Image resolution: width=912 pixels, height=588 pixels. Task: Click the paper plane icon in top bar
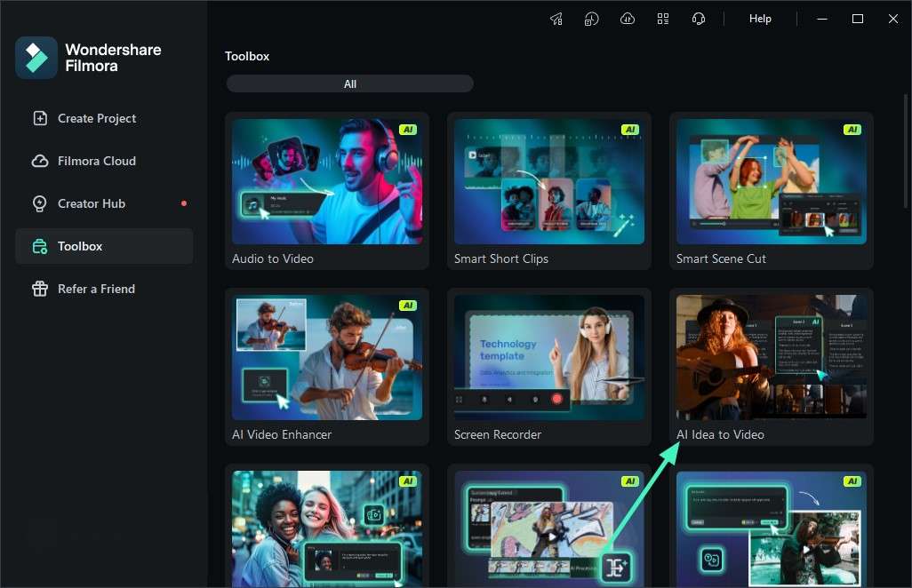point(556,20)
